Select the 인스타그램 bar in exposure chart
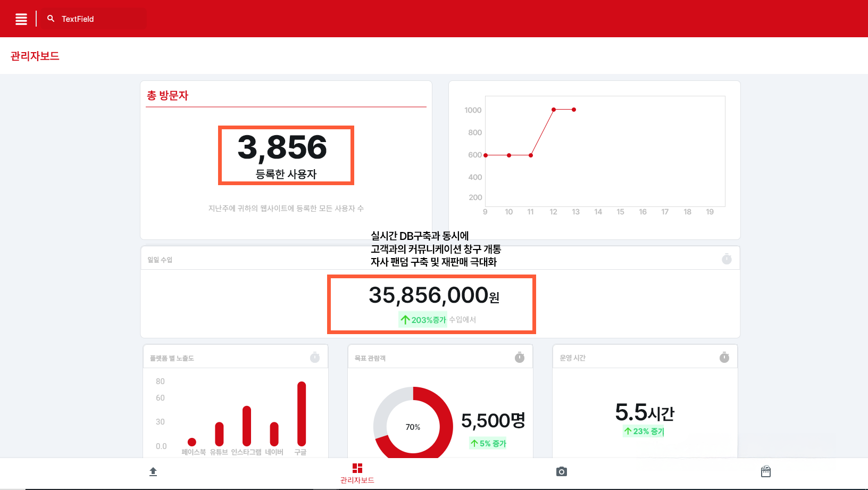868x490 pixels. pos(247,426)
